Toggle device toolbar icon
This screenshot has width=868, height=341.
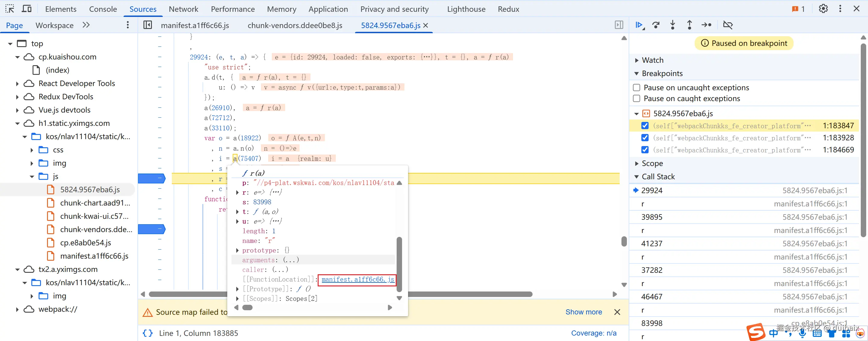[x=26, y=9]
